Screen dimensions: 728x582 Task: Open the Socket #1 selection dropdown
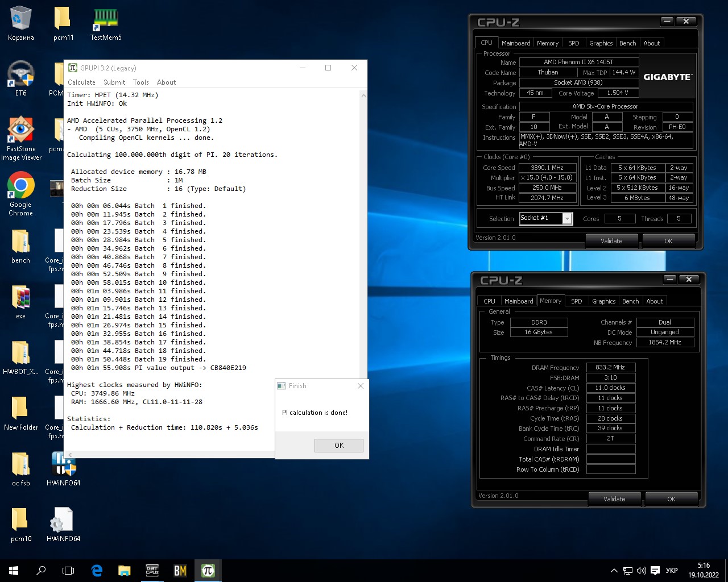pyautogui.click(x=545, y=218)
